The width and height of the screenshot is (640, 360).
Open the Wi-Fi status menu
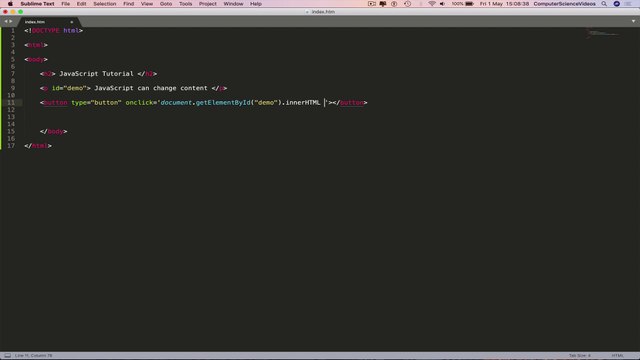tap(431, 4)
